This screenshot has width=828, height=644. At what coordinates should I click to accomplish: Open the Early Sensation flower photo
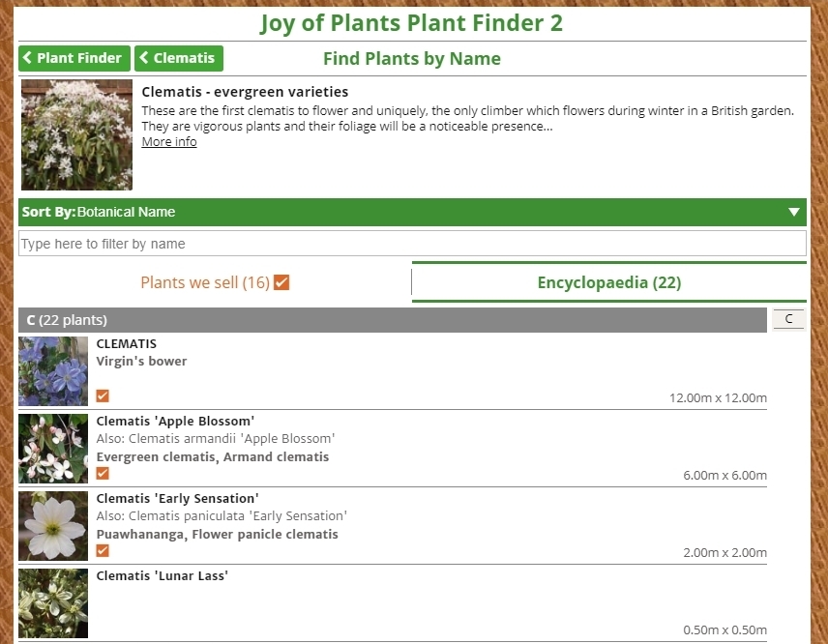(x=53, y=526)
